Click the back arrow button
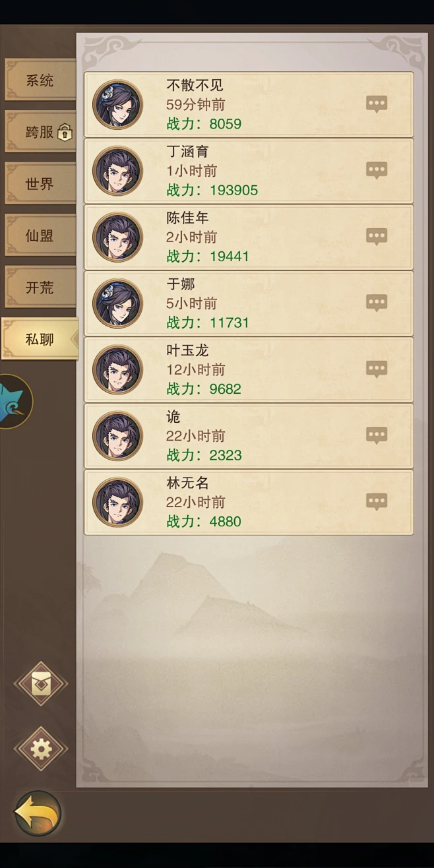Image resolution: width=434 pixels, height=868 pixels. pos(38,814)
